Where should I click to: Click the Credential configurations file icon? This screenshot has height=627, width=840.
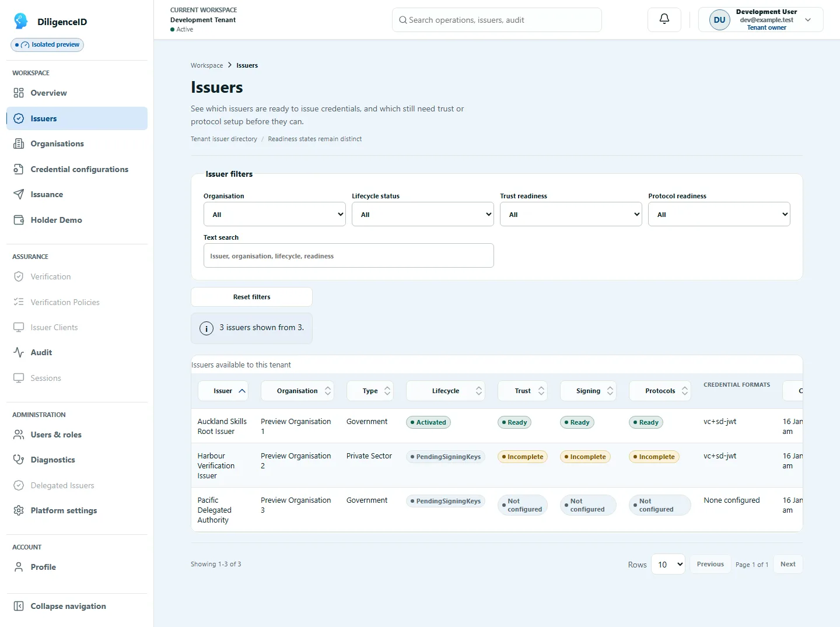(19, 169)
